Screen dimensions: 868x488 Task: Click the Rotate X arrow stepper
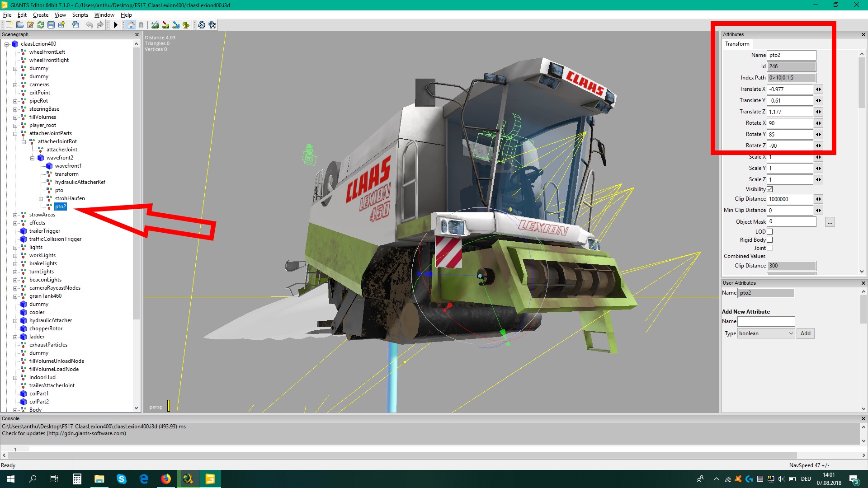[x=818, y=123]
